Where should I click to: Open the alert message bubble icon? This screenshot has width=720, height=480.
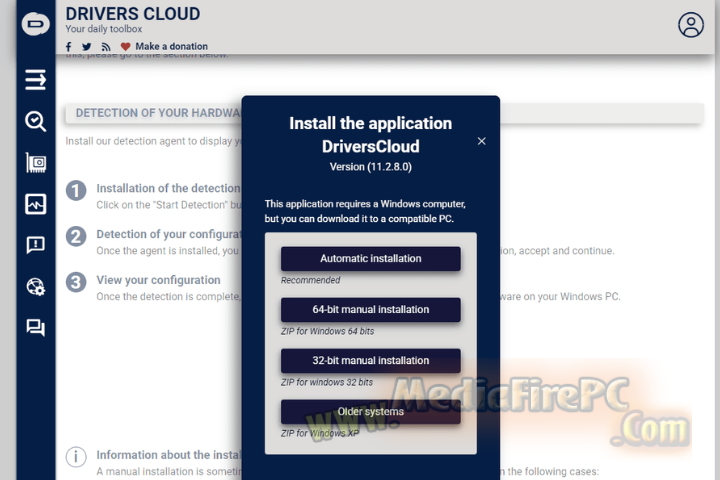(x=35, y=245)
